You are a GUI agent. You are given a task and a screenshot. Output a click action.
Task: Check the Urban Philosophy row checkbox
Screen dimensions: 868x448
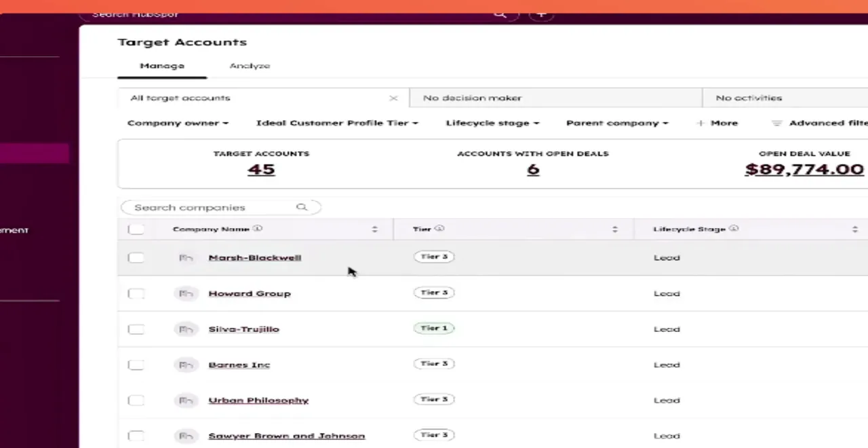tap(136, 400)
